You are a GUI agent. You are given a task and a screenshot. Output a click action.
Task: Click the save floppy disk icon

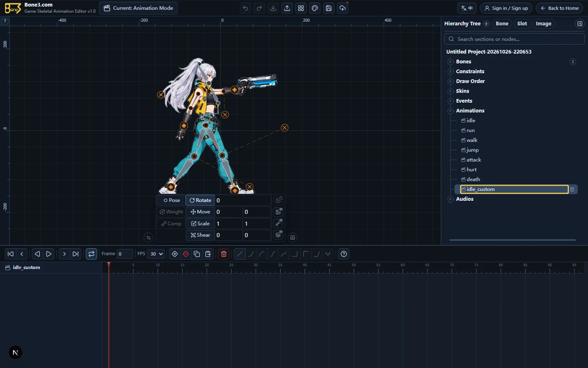tap(329, 8)
